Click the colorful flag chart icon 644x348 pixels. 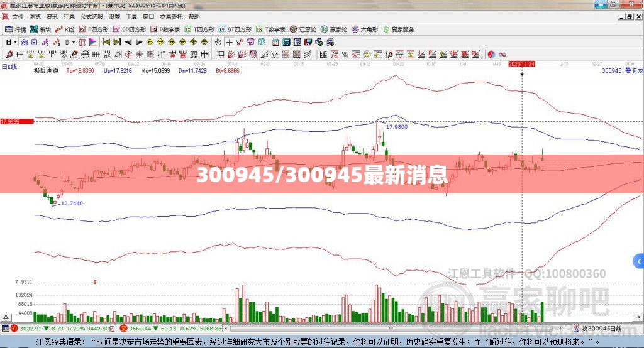(x=93, y=42)
